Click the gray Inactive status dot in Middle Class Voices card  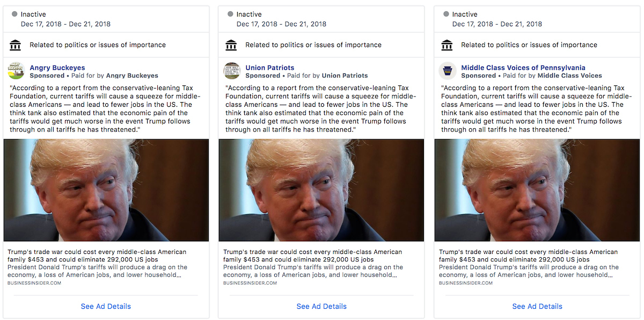tap(446, 14)
